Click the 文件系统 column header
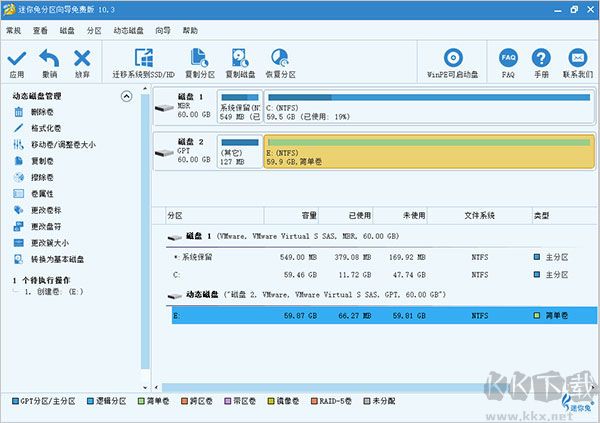This screenshot has height=423, width=600. click(x=479, y=216)
